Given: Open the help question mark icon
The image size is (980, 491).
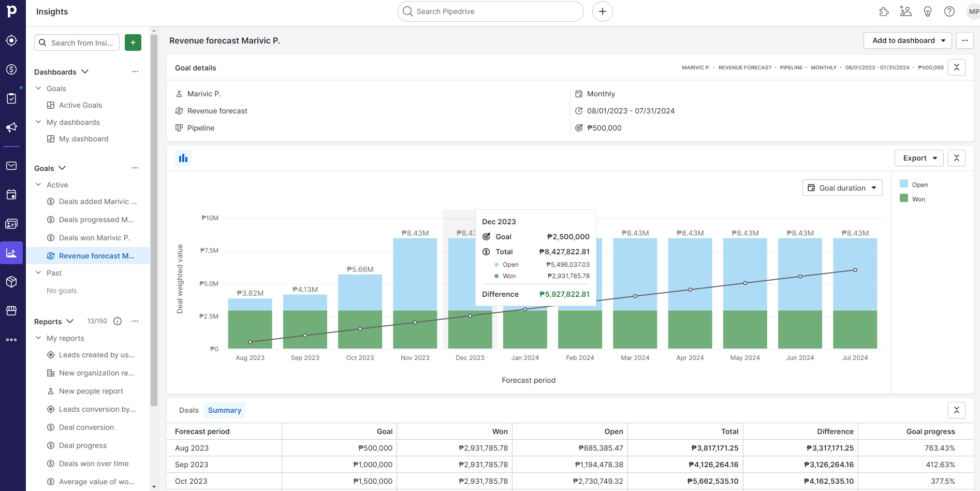Looking at the screenshot, I should point(949,11).
